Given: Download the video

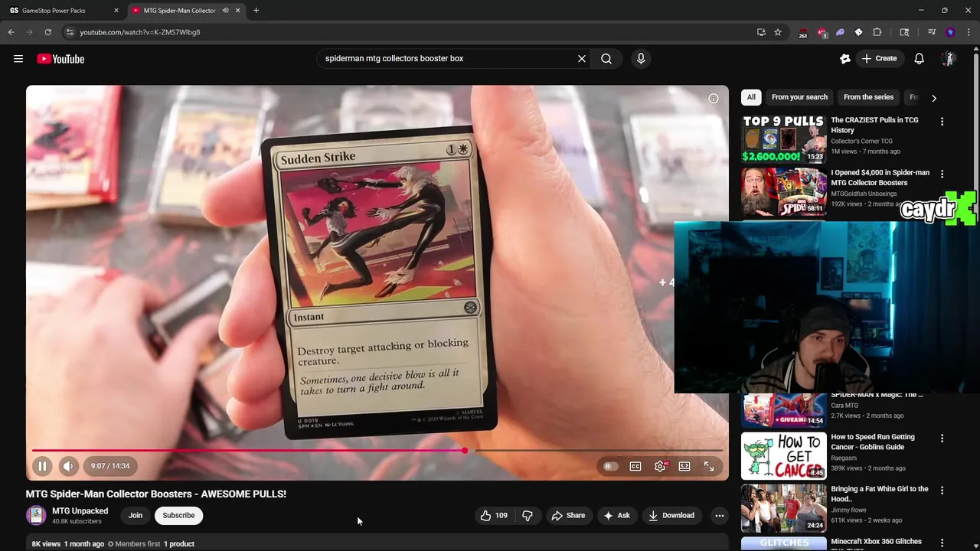Looking at the screenshot, I should 671,516.
